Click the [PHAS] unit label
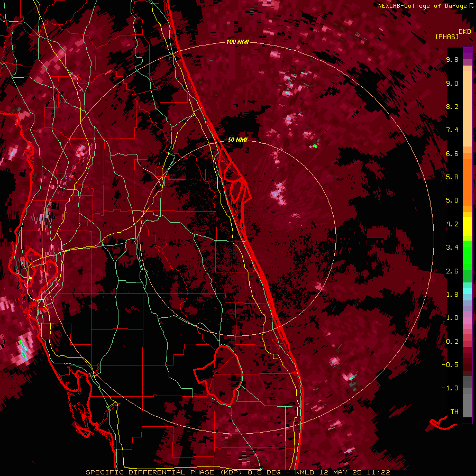 447,37
